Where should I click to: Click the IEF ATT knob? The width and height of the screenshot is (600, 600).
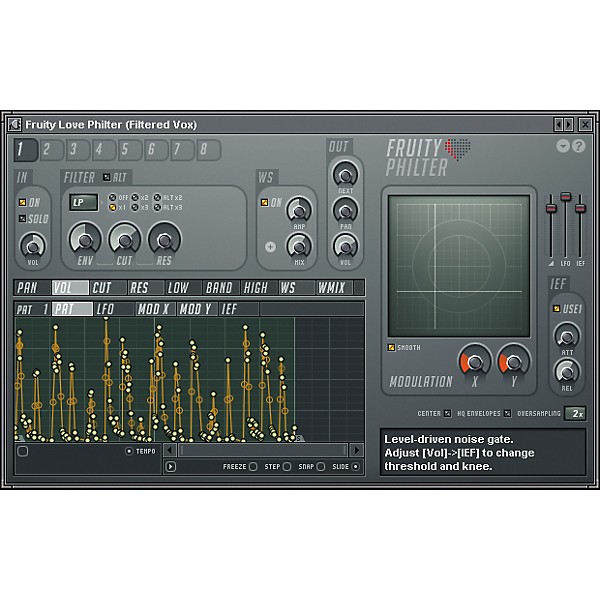coord(567,337)
